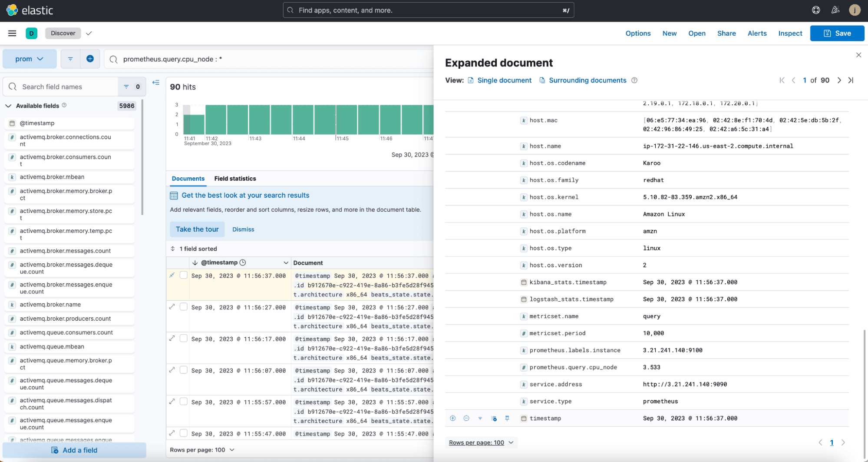Check the first document row checkbox
Screen dimensions: 868x462
184,275
